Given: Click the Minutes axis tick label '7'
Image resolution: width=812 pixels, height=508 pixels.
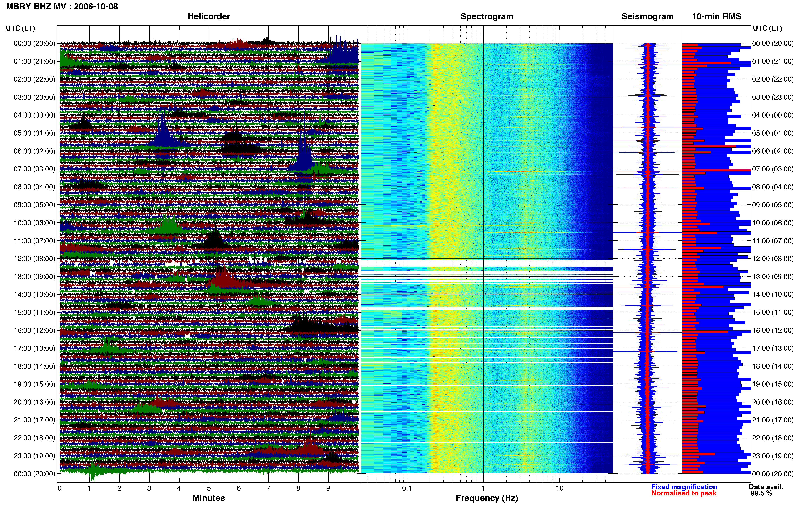Looking at the screenshot, I should point(269,488).
